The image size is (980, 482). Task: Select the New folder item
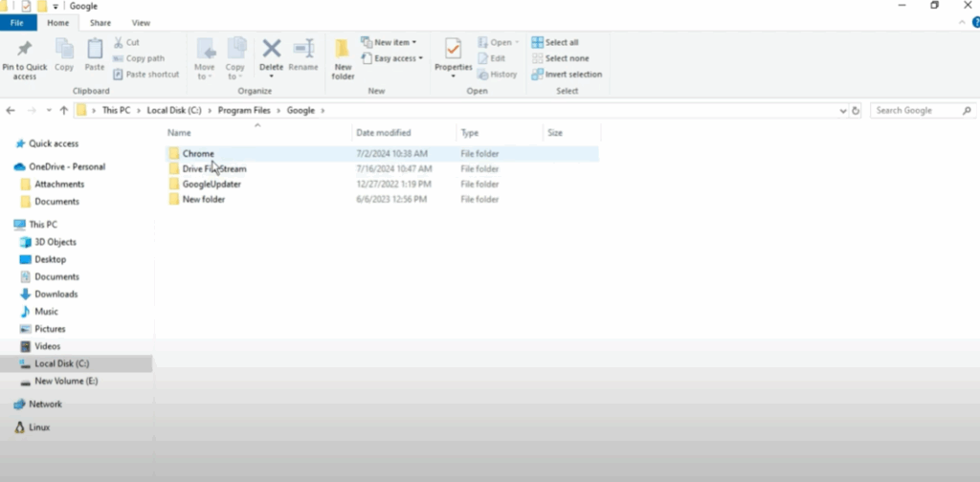pyautogui.click(x=382, y=200)
